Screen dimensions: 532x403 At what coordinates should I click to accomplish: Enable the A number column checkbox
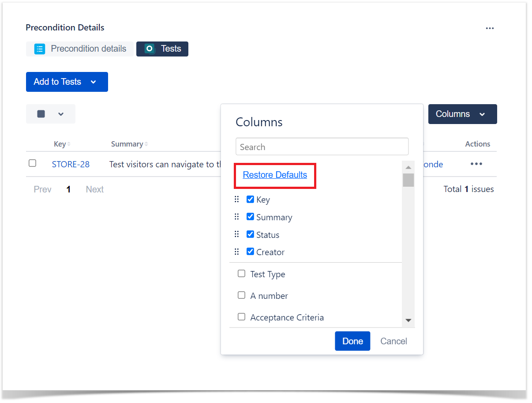(241, 295)
